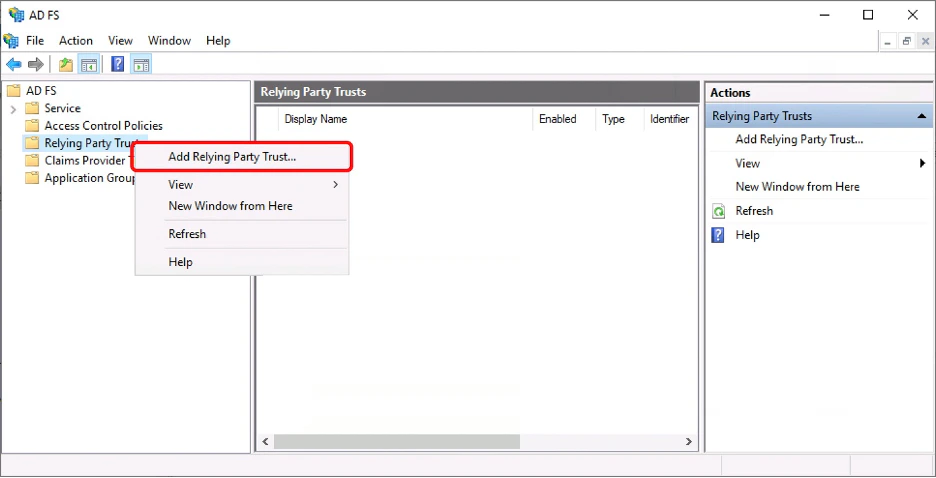Click the Claims Provider folder icon

click(32, 161)
